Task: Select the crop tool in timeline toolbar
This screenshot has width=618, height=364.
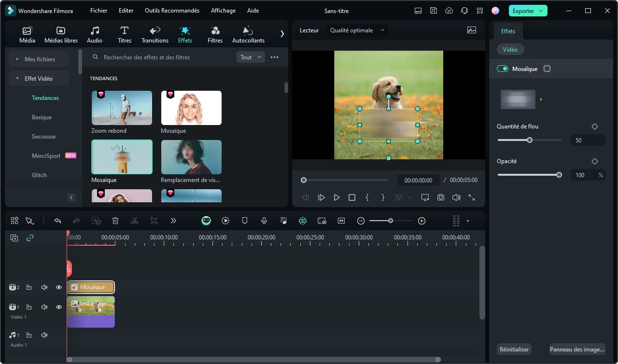Action: click(x=154, y=221)
